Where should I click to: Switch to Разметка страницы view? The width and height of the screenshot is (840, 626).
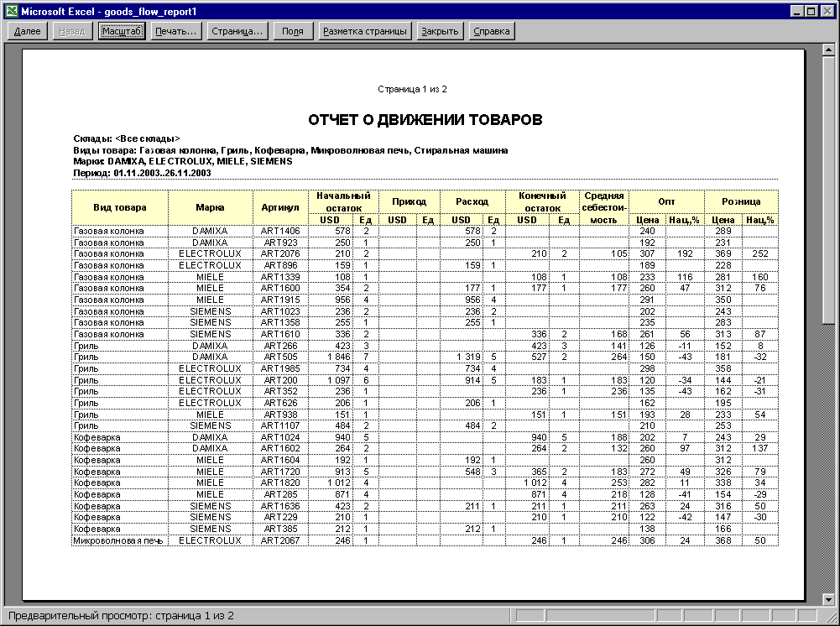click(x=365, y=31)
